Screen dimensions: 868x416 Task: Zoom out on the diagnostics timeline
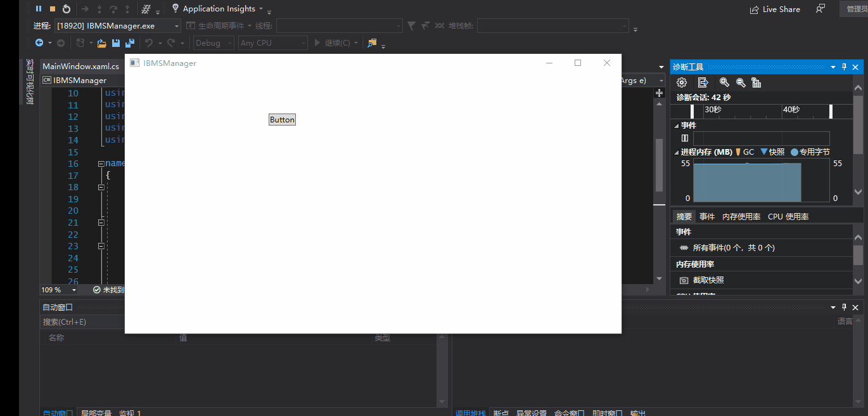(740, 82)
